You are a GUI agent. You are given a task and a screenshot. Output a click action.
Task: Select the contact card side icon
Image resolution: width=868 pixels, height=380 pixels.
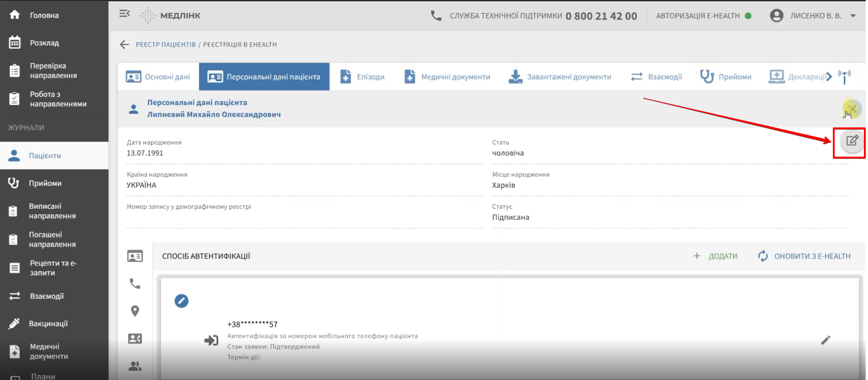[x=135, y=338]
